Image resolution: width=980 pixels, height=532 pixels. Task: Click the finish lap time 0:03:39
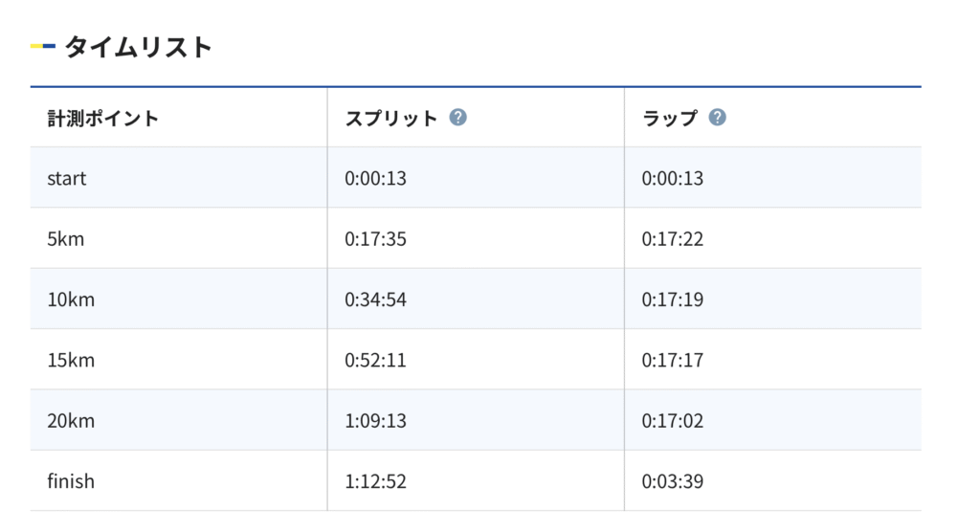pos(673,481)
